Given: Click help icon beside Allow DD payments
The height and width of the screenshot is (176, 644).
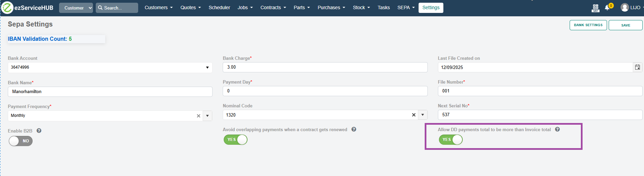Looking at the screenshot, I should coord(557,129).
